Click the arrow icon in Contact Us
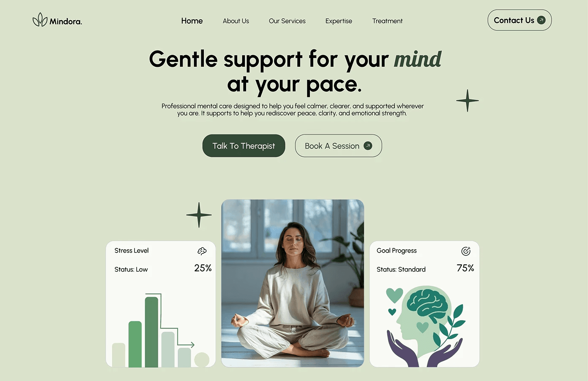Image resolution: width=588 pixels, height=381 pixels. [x=541, y=20]
